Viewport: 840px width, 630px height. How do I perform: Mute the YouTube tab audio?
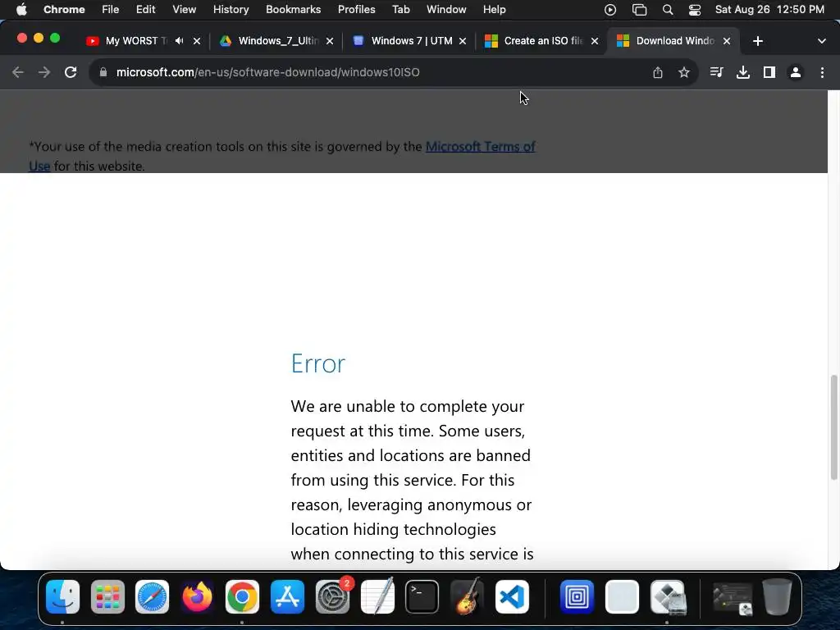[179, 41]
